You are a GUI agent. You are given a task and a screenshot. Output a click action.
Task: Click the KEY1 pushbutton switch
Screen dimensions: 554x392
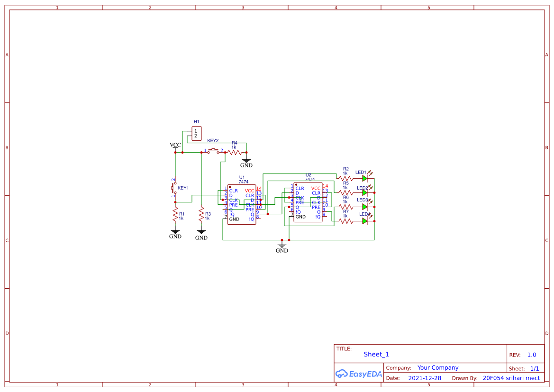[x=174, y=189]
